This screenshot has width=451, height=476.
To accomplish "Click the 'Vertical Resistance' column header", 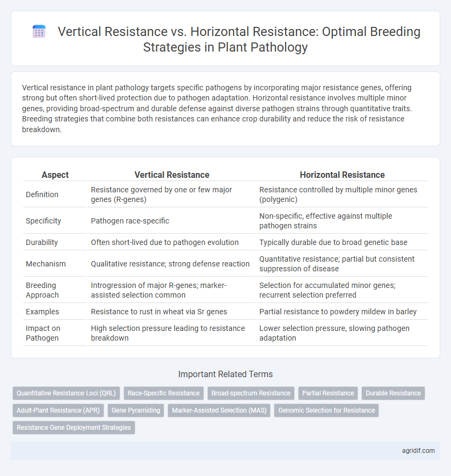I will (172, 175).
